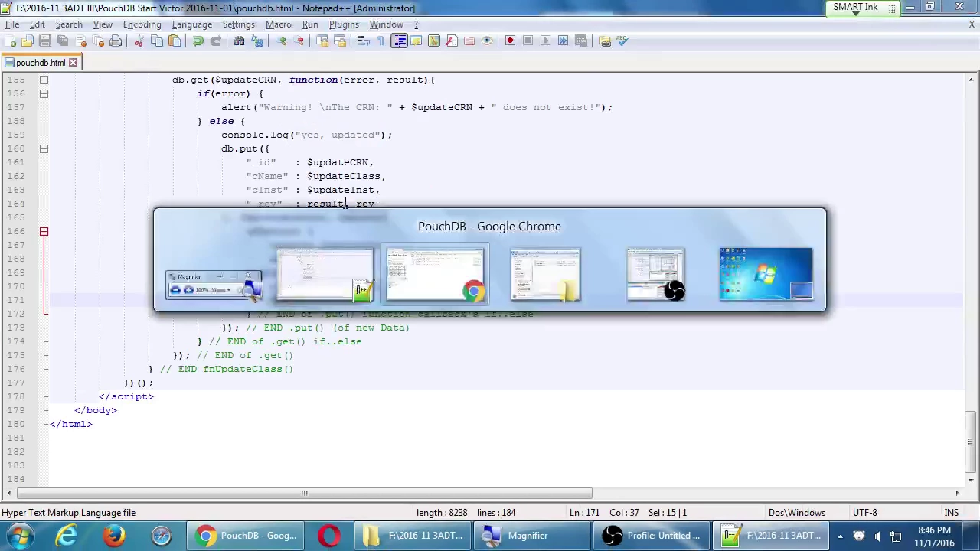This screenshot has height=551, width=980.
Task: Click the Playback macro toolbar icon
Action: (x=545, y=41)
